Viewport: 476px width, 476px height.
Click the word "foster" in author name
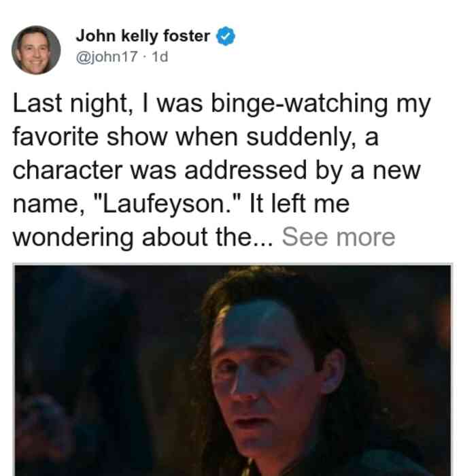pos(186,36)
